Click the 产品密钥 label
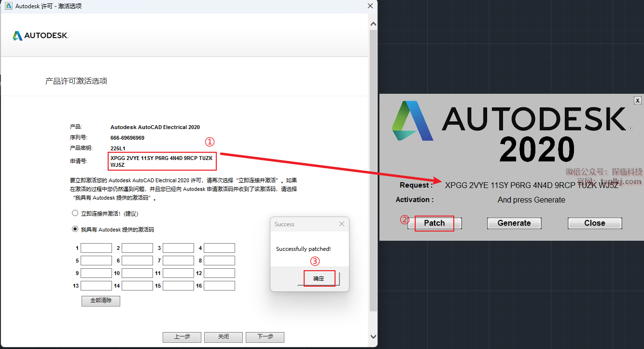 [x=81, y=148]
